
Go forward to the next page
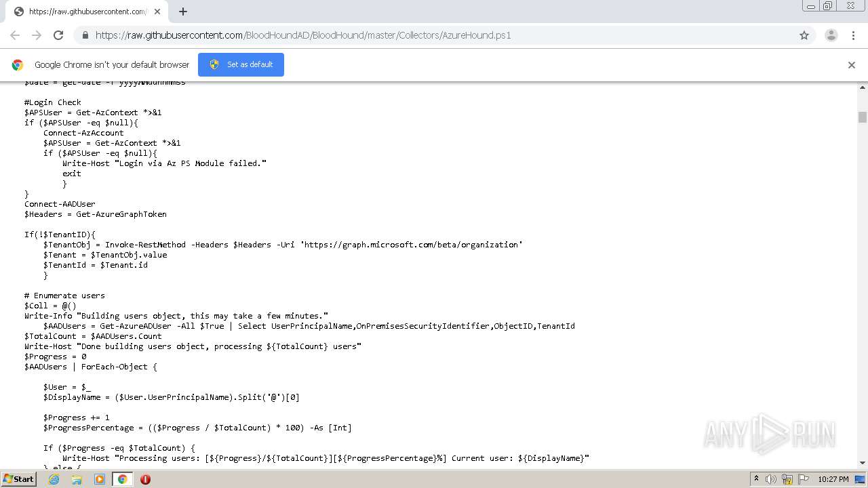tap(37, 35)
